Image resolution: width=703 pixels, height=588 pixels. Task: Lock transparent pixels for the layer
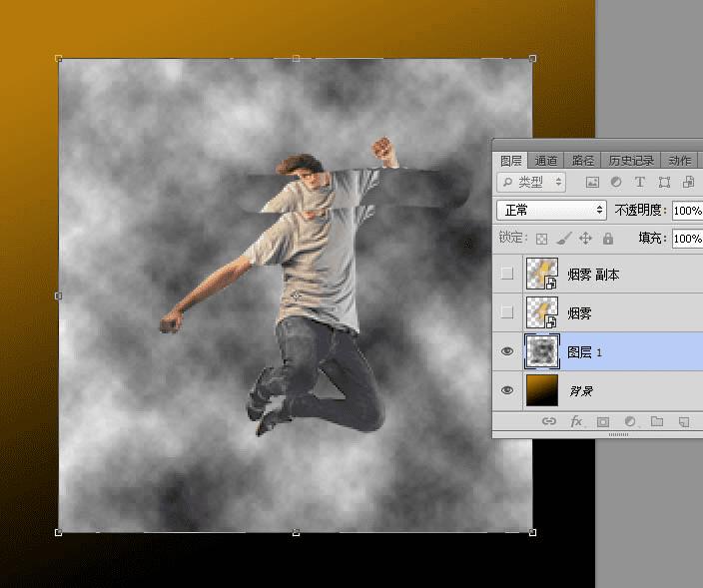click(541, 239)
